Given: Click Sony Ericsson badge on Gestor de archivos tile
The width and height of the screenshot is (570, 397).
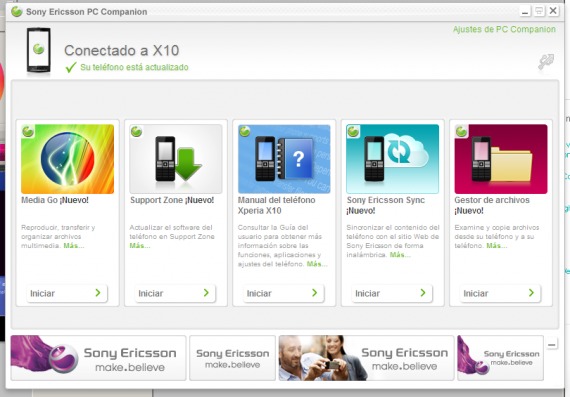Looking at the screenshot, I should pos(461,131).
